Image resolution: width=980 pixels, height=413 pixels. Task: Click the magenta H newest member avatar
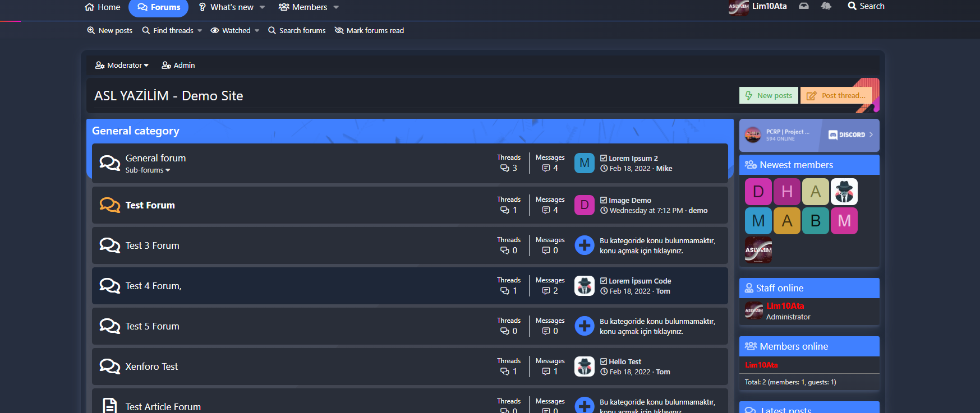[x=787, y=192]
